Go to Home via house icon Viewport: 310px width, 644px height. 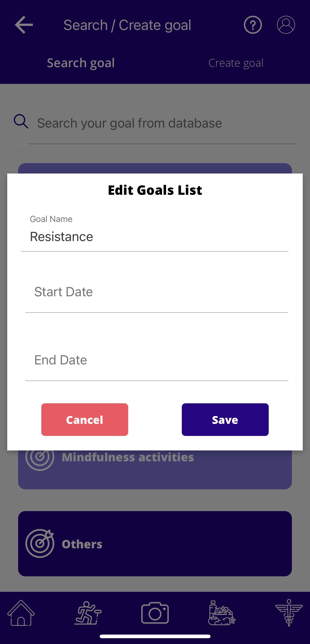click(x=21, y=613)
